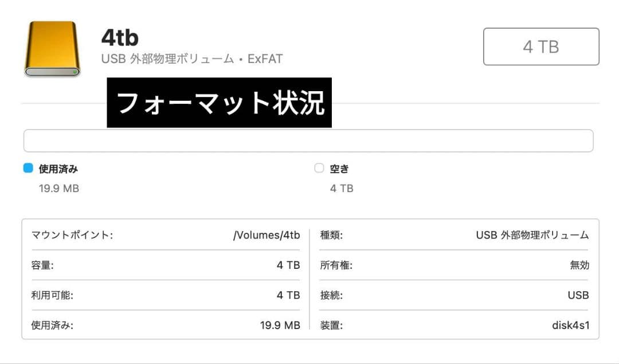Viewport: 619px width, 364px height.
Task: Click the 空き legend circle
Action: tap(319, 167)
